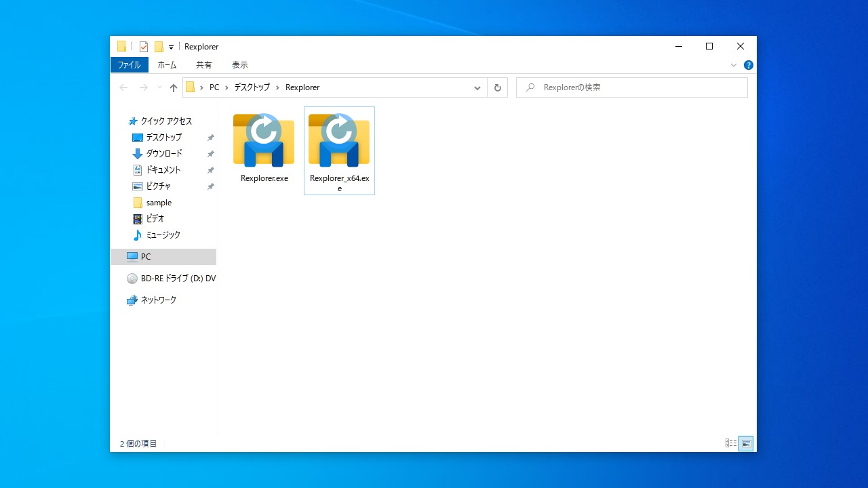The image size is (868, 488).
Task: Click the Rexplorerの検索 search box
Action: (632, 87)
